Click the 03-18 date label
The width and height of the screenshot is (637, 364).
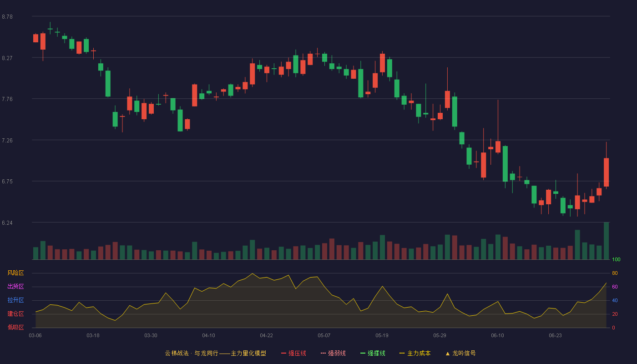tap(93, 335)
